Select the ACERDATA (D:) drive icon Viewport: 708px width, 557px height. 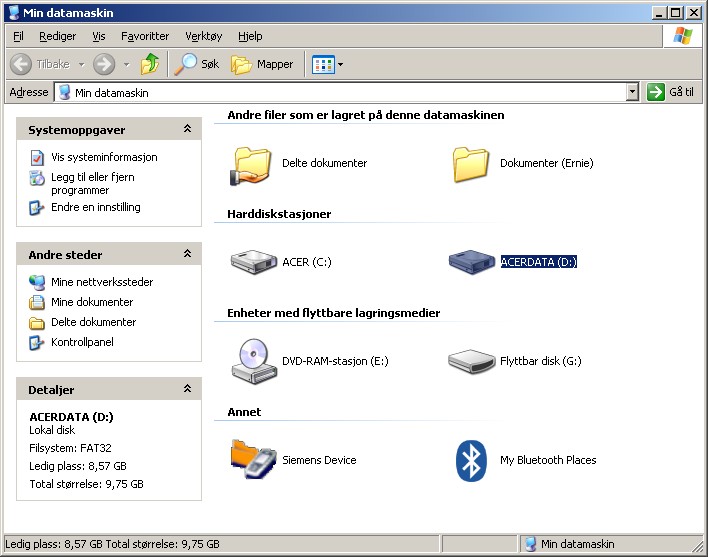coord(471,262)
